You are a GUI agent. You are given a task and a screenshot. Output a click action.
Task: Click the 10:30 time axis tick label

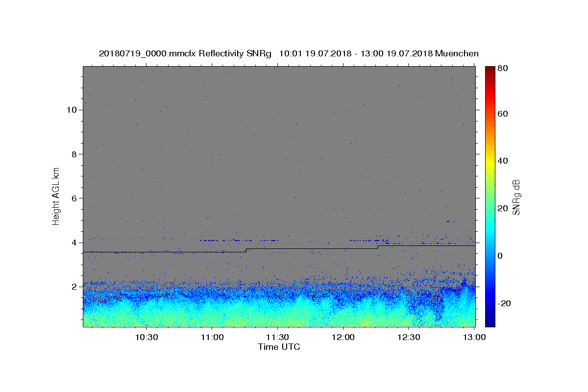coord(146,337)
